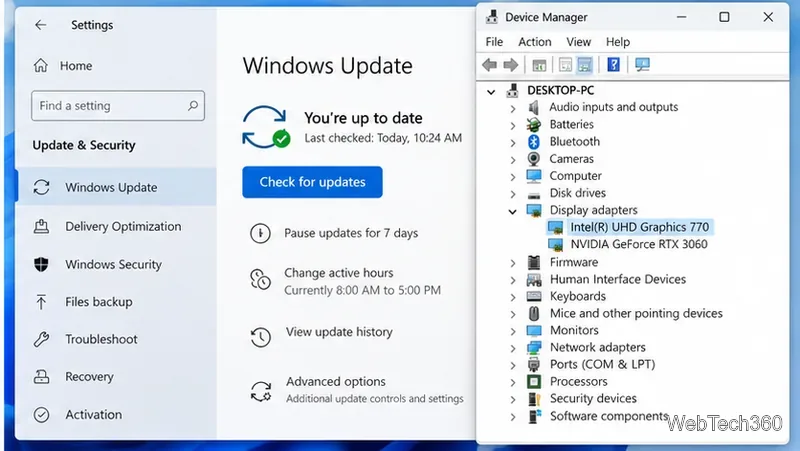Screen dimensions: 800x451
Task: Collapse the DESKTOP-PC root node
Action: pos(491,92)
